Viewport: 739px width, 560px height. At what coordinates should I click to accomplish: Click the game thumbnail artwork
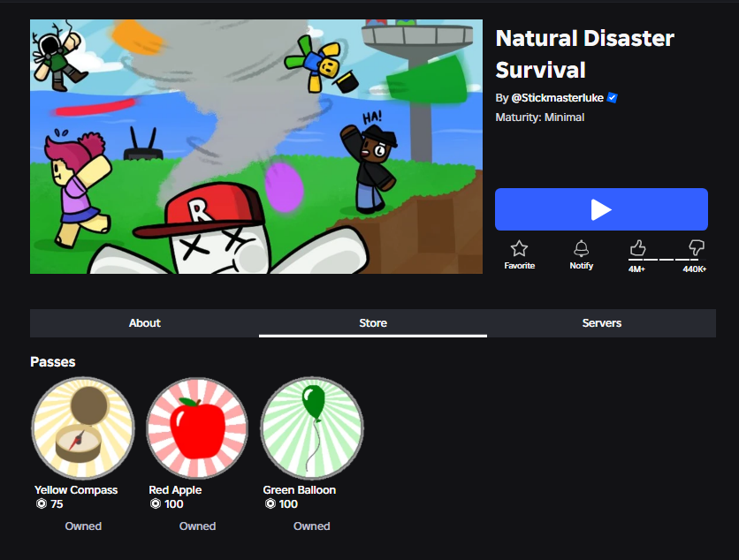256,147
